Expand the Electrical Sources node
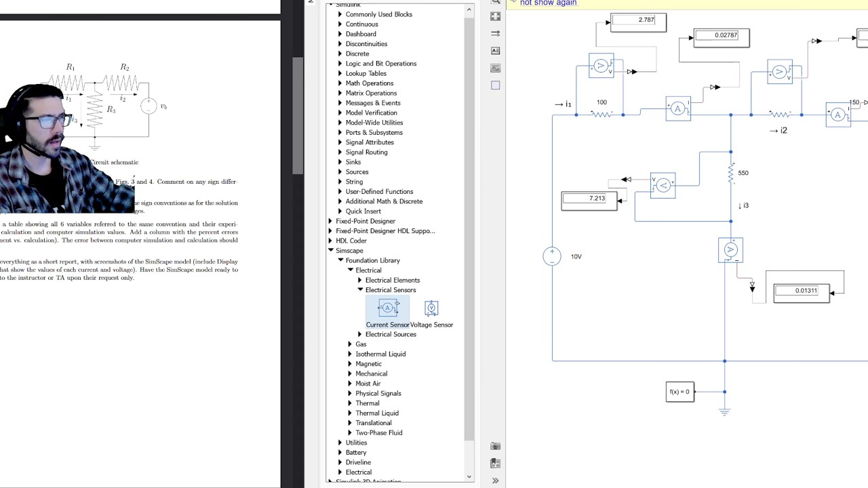Screen dimensions: 868x488 pos(360,334)
